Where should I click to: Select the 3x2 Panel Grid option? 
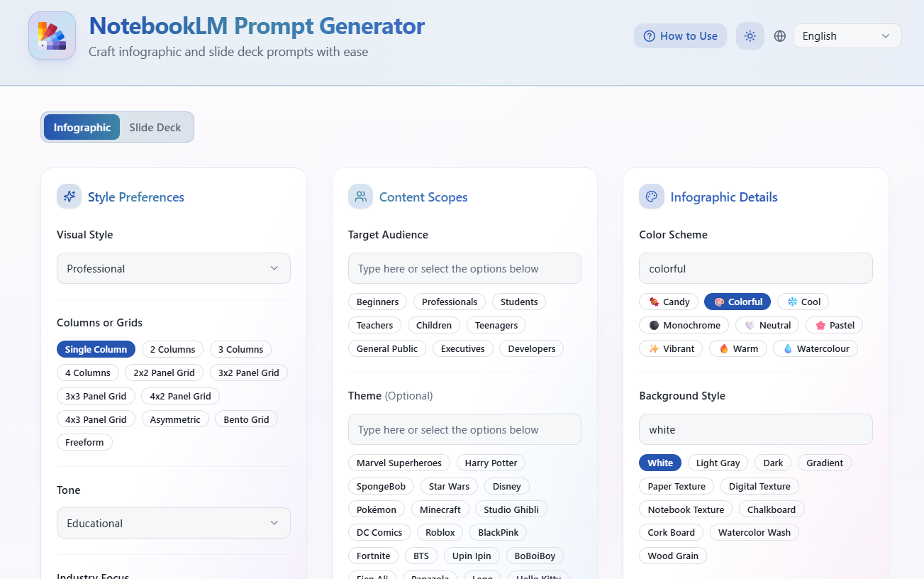click(x=249, y=373)
